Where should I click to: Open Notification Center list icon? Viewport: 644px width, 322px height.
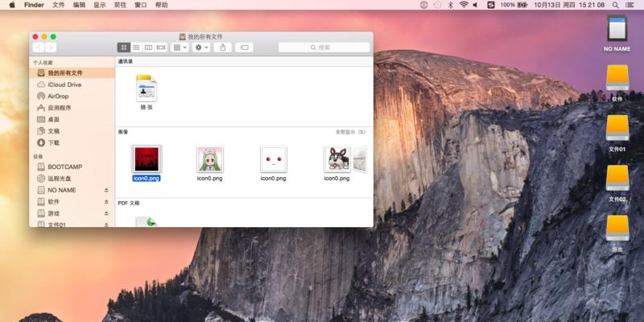(631, 5)
